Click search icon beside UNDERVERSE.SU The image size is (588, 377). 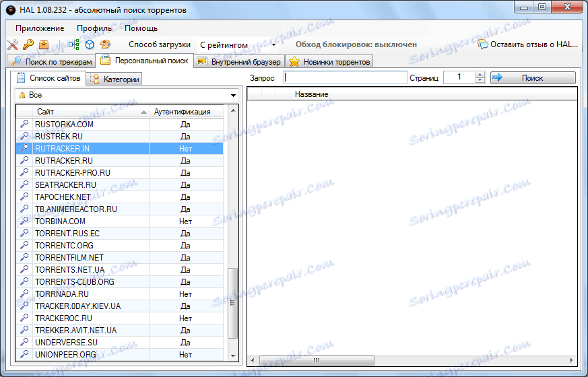pyautogui.click(x=24, y=342)
